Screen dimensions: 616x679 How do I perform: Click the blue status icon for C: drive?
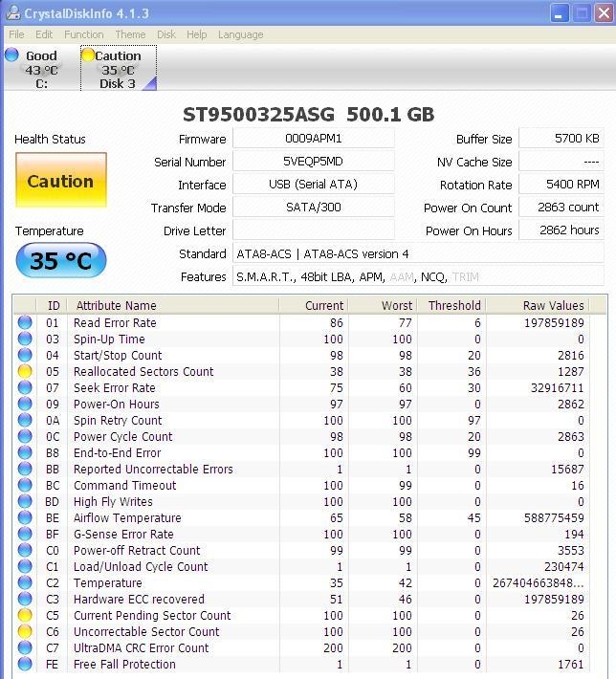pyautogui.click(x=11, y=55)
